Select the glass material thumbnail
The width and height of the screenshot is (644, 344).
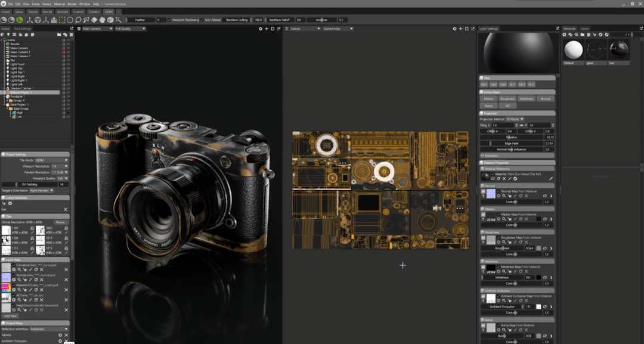(x=596, y=51)
